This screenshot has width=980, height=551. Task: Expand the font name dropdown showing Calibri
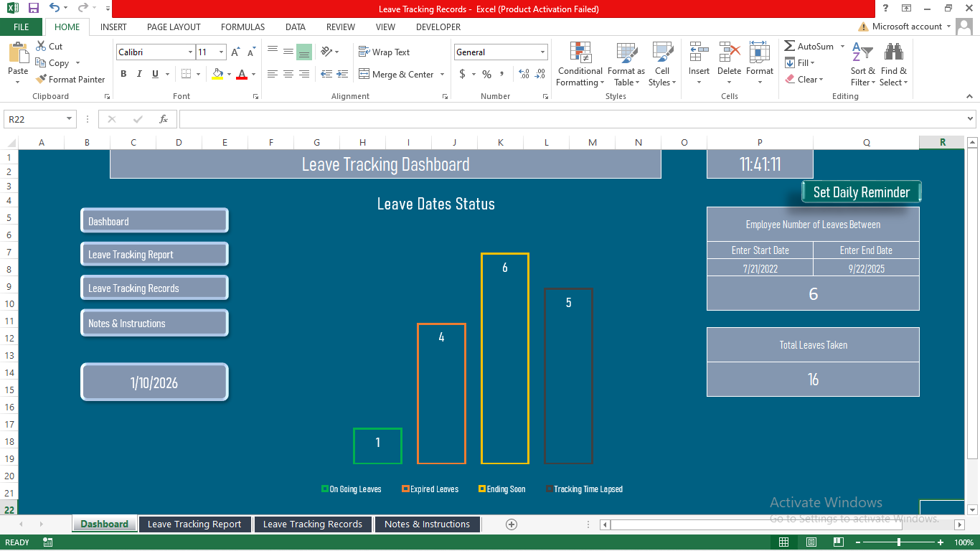(x=190, y=52)
